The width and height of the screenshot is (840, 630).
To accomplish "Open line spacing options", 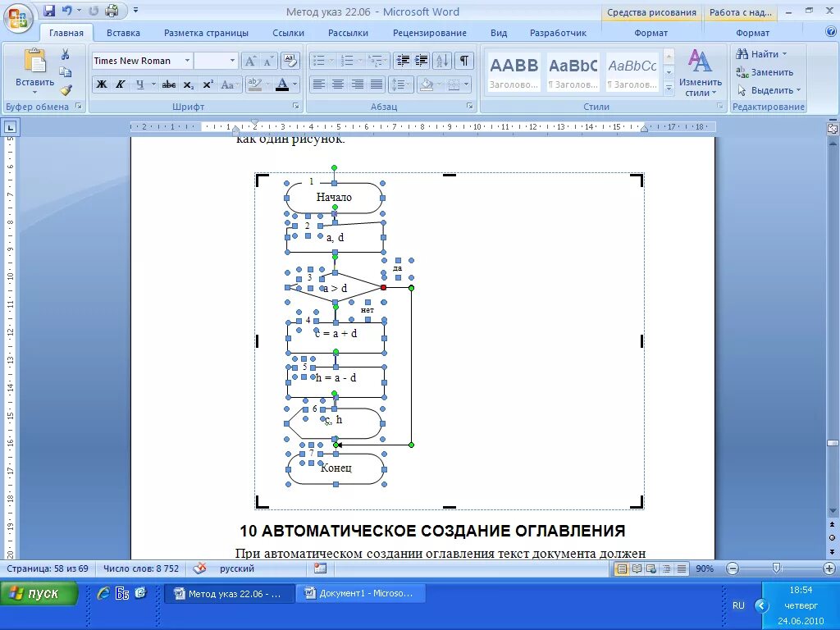I will click(x=399, y=84).
